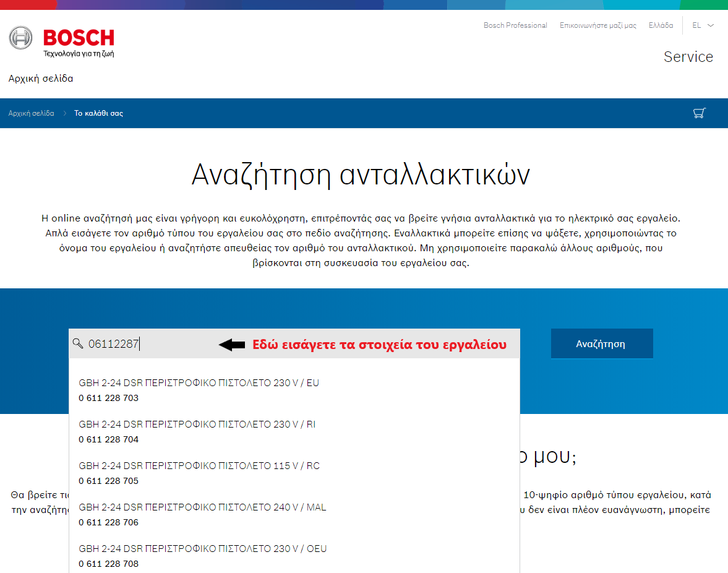Go to the Service section
728x573 pixels.
[688, 57]
